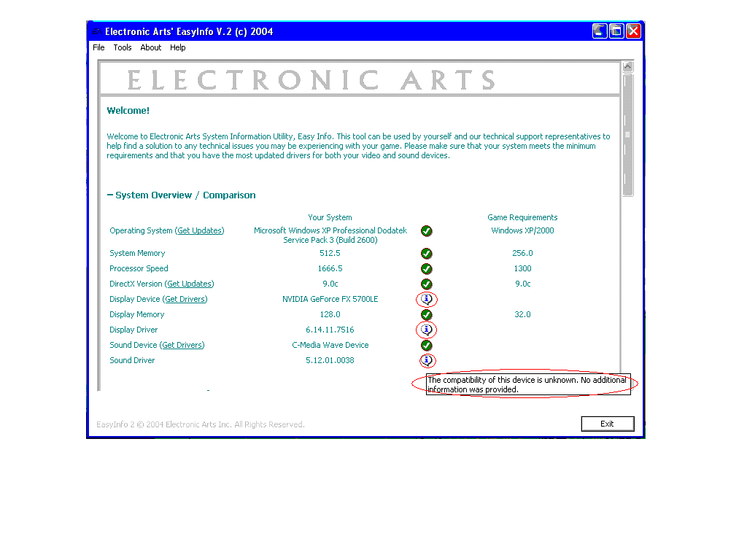Click the green check for Sound Device
Viewport: 747px width, 560px height.
pyautogui.click(x=427, y=346)
